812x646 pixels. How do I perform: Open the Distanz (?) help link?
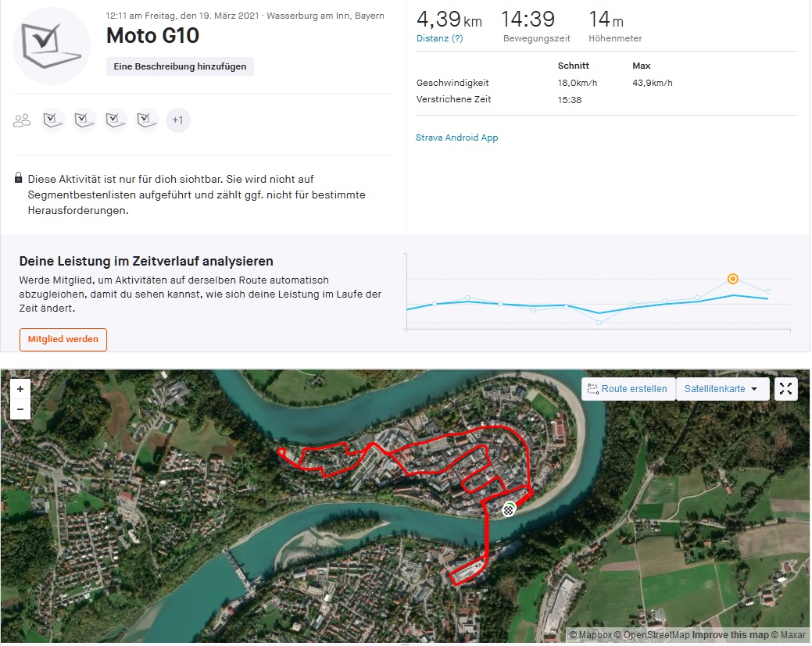coord(439,38)
